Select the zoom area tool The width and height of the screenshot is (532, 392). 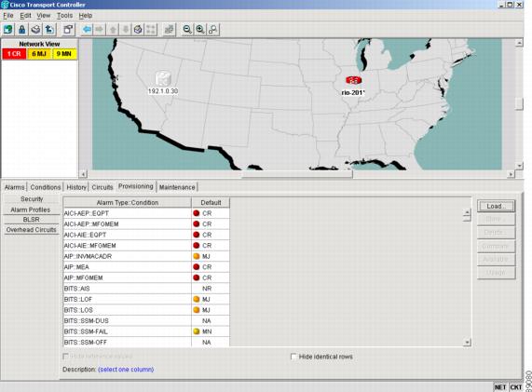[213, 30]
